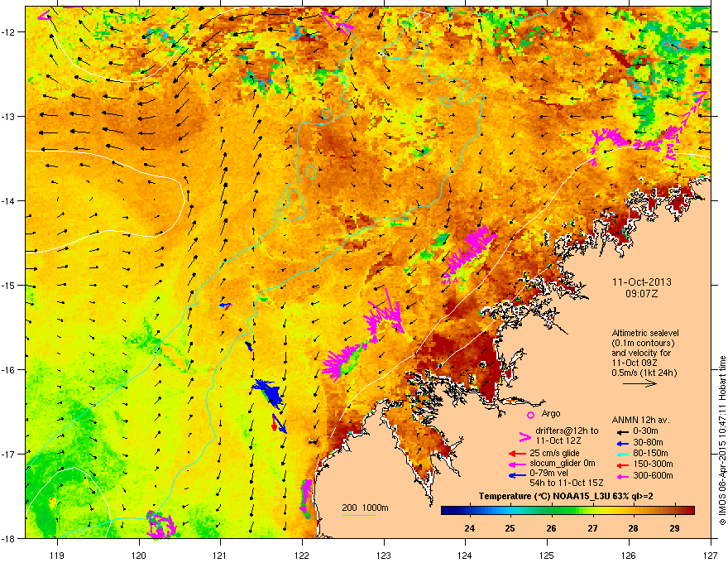The image size is (728, 563).
Task: Click the ANMN 12h av. heading
Action: point(640,421)
